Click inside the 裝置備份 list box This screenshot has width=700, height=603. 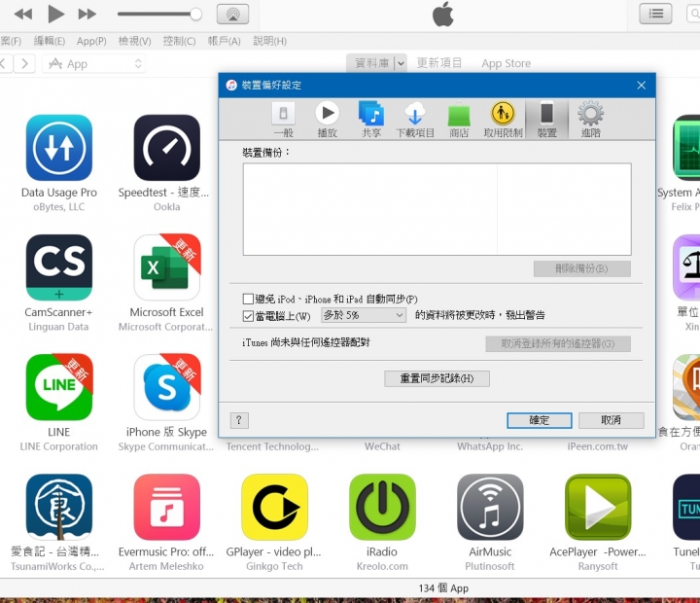point(437,209)
